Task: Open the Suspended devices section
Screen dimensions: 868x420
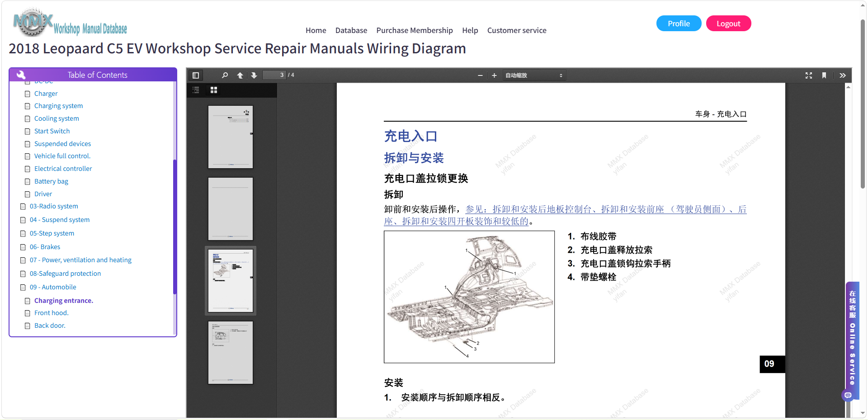Action: (x=62, y=144)
